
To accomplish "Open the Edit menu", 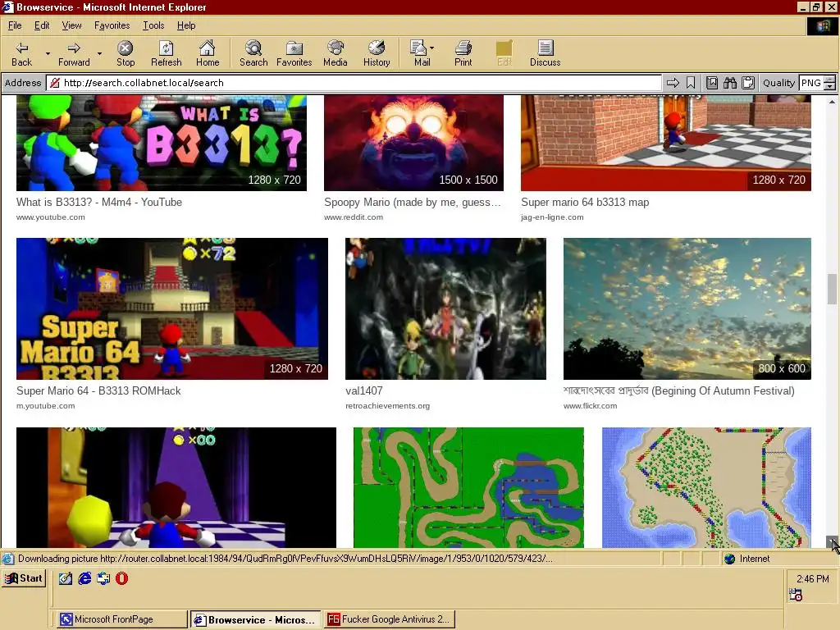I will tap(42, 25).
